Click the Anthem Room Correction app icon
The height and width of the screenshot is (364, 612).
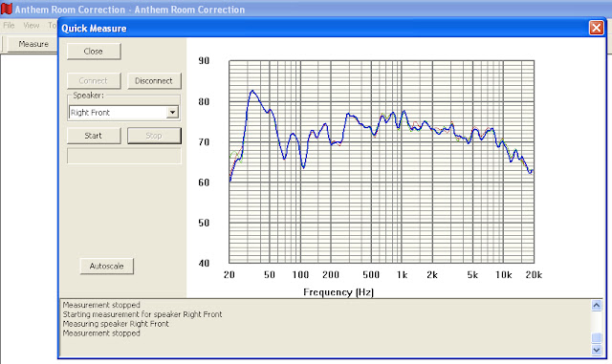(x=7, y=9)
